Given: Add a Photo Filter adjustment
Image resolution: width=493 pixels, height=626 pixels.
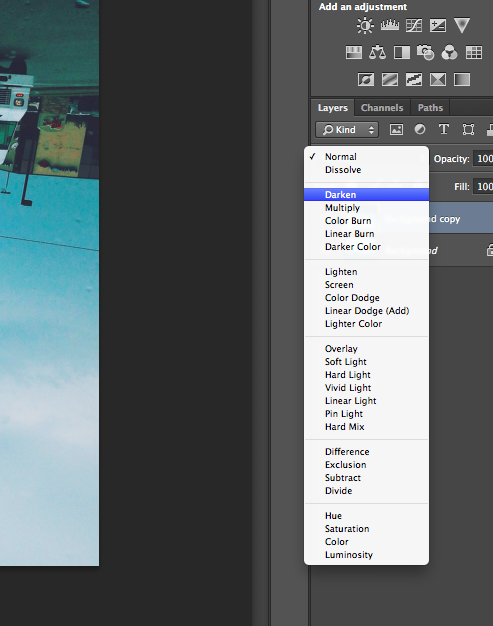Looking at the screenshot, I should coord(426,53).
